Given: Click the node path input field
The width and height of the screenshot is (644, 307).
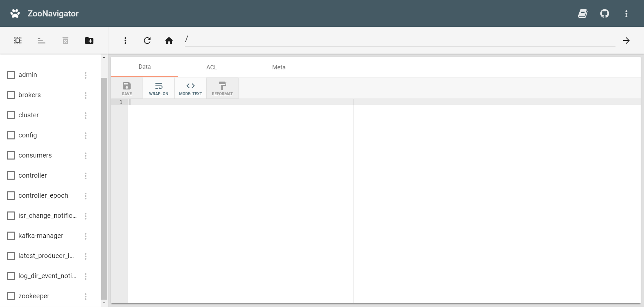Looking at the screenshot, I should (400, 40).
